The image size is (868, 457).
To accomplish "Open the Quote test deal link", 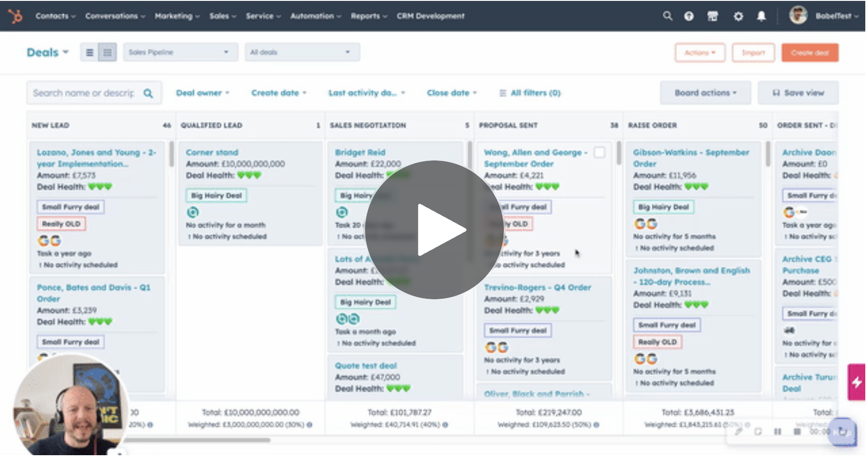I will pos(367,366).
